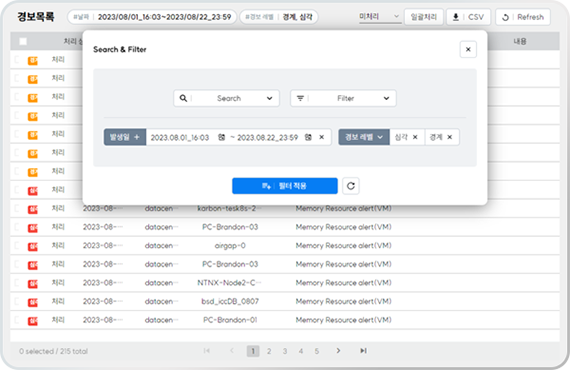
Task: Edit the start date field 2023.08.01_16:03
Action: point(180,137)
